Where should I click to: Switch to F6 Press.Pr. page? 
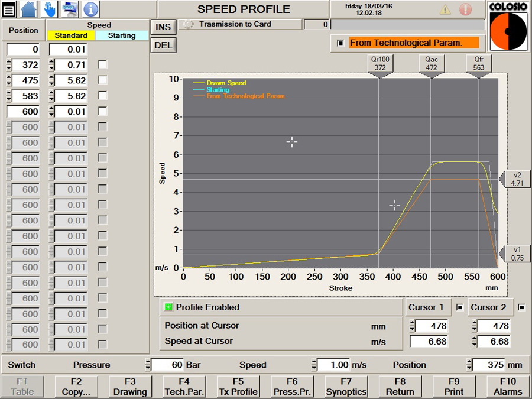[x=292, y=387]
